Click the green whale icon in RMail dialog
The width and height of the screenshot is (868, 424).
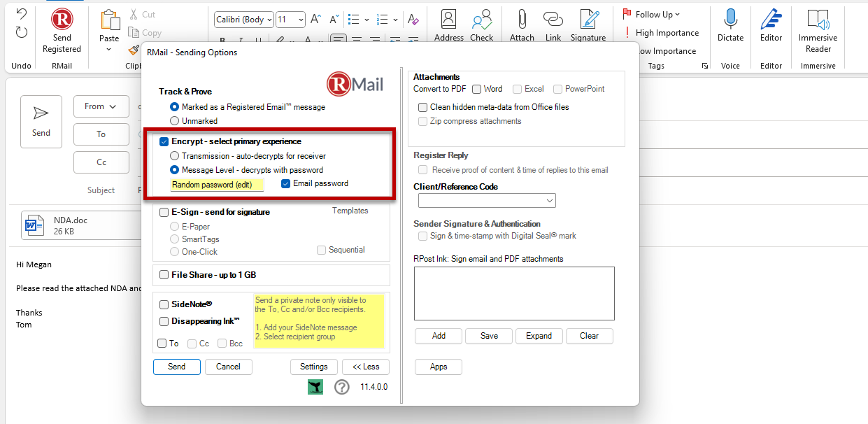315,387
